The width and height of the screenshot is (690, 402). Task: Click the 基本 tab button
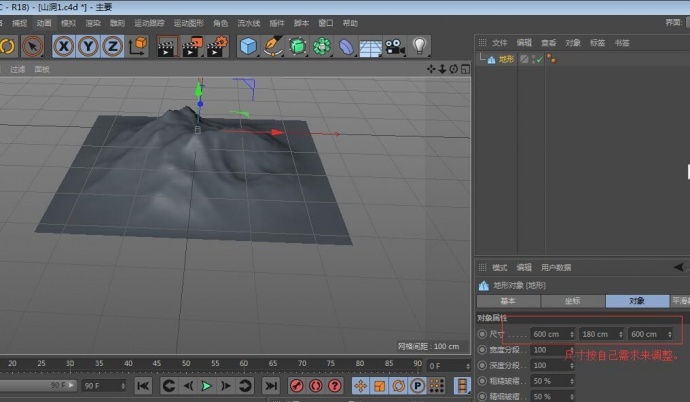[x=508, y=300]
